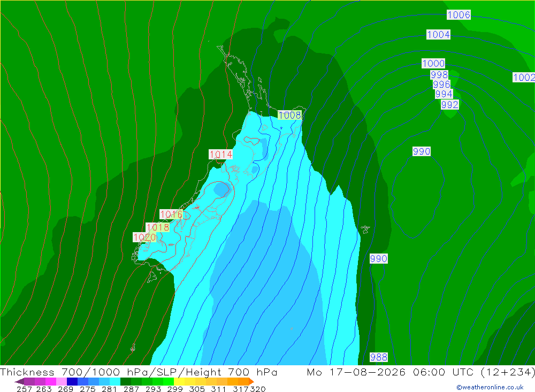Click the red 1018 contour label

tap(157, 227)
